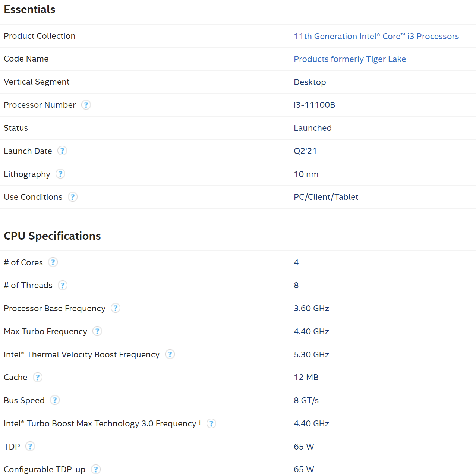Click help icon next to TDP
The image size is (476, 476).
(30, 447)
